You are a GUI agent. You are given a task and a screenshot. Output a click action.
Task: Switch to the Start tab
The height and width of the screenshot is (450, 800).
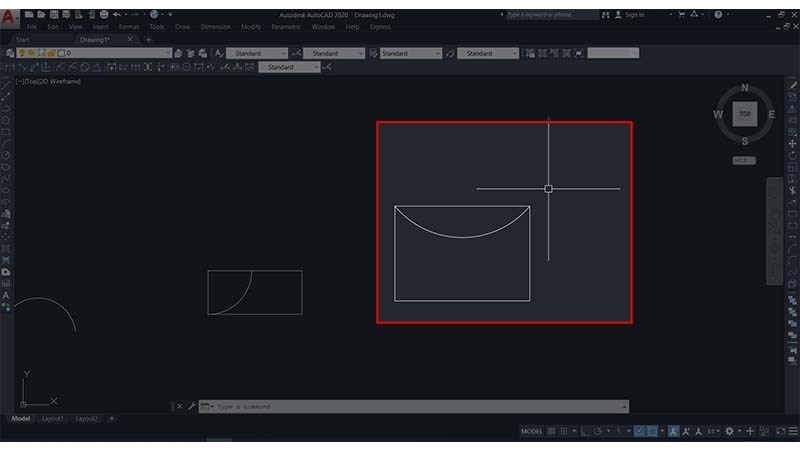click(22, 39)
